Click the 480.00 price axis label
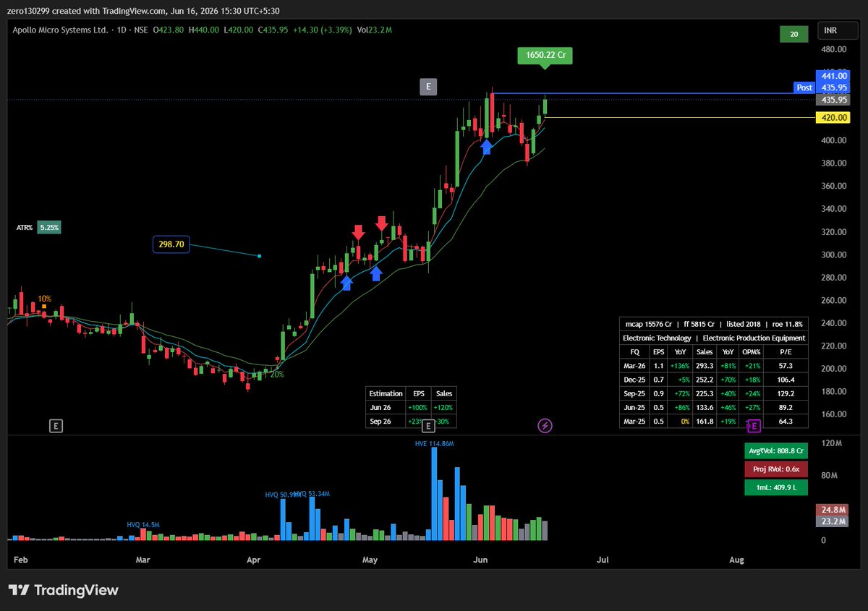 coord(835,48)
